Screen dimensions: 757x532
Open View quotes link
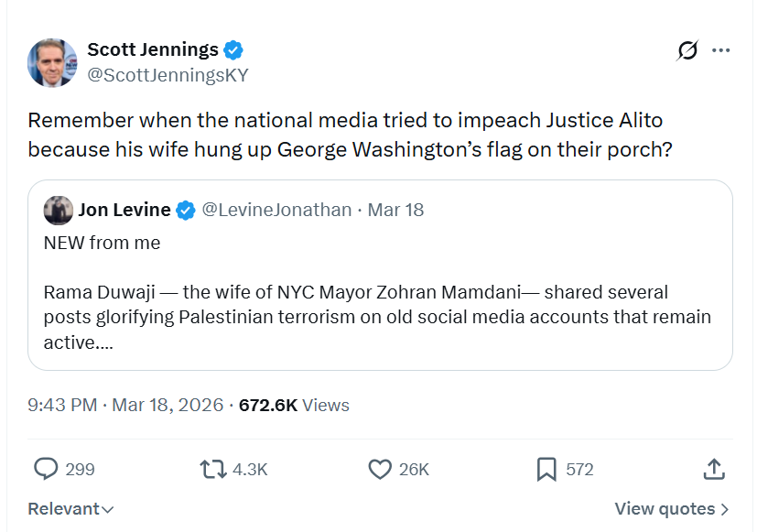click(672, 509)
